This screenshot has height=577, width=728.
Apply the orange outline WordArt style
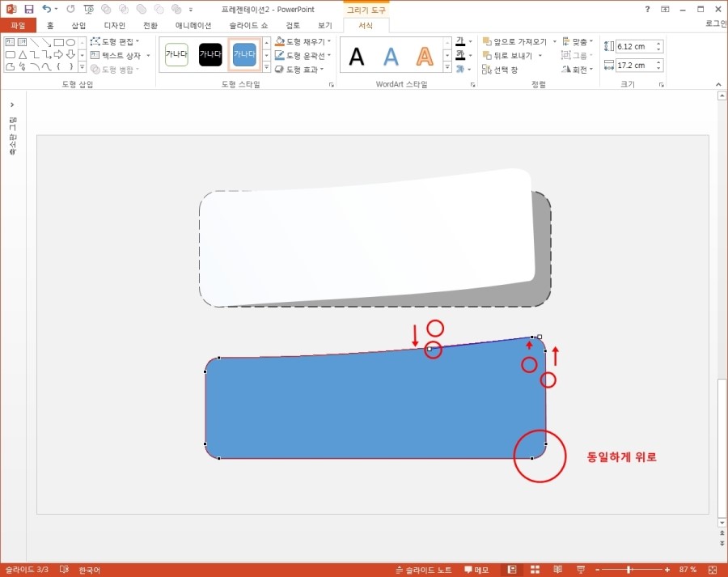point(425,57)
